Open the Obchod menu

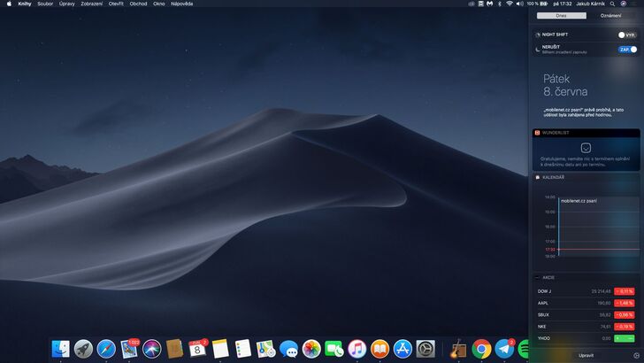[x=138, y=4]
